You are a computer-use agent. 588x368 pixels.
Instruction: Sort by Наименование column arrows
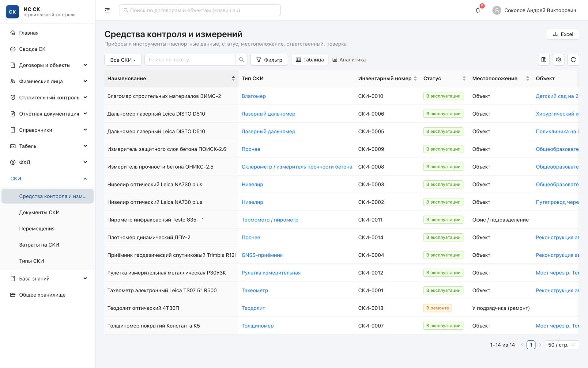[233, 79]
